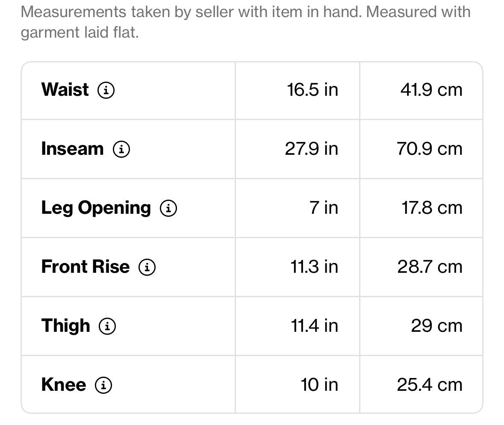This screenshot has height=425, width=504.
Task: Open the Leg Opening info icon
Action: point(168,208)
